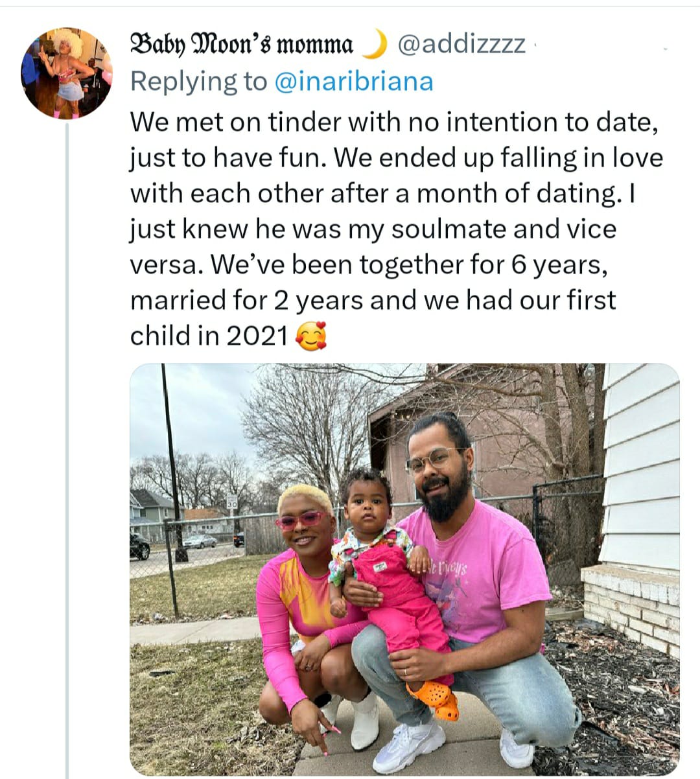Click the baby's orange shoes in the photo
The width and height of the screenshot is (700, 779).
click(436, 699)
